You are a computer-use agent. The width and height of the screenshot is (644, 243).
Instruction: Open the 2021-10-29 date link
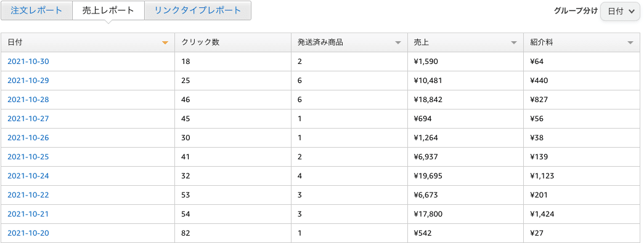pyautogui.click(x=28, y=81)
